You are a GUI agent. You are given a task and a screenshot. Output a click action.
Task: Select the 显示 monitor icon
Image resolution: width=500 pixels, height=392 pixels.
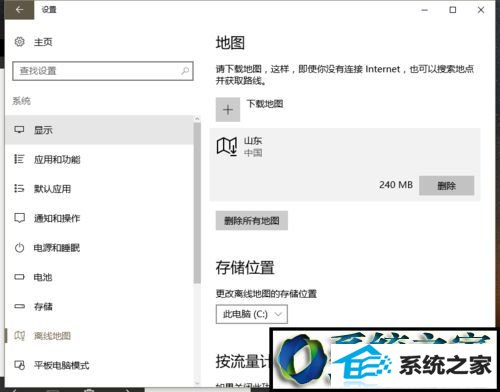(x=19, y=130)
